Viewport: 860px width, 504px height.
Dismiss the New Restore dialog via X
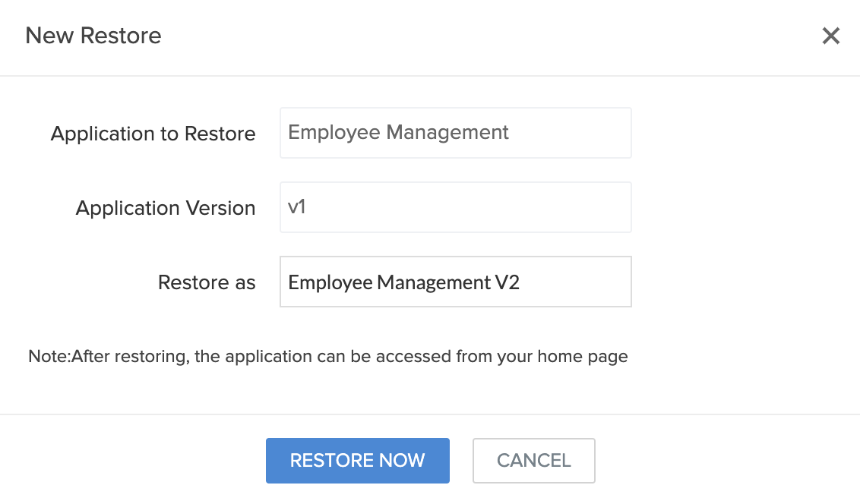point(831,36)
